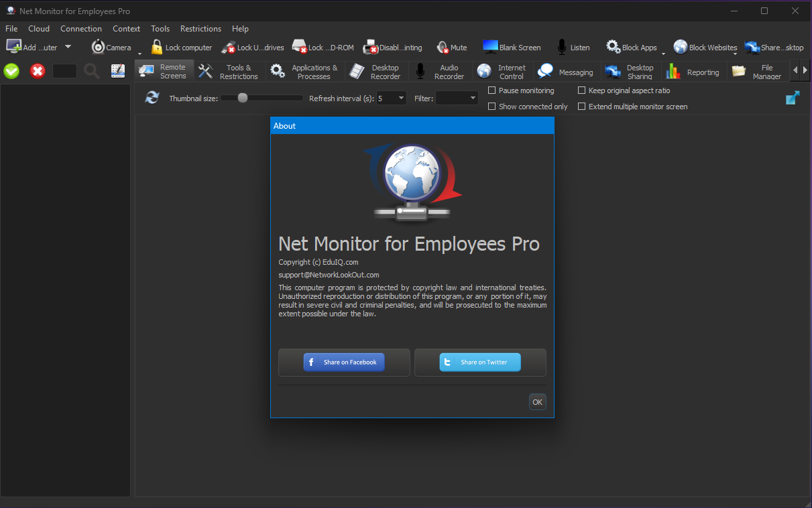Open the Context menu bar item
This screenshot has height=508, width=812.
127,29
